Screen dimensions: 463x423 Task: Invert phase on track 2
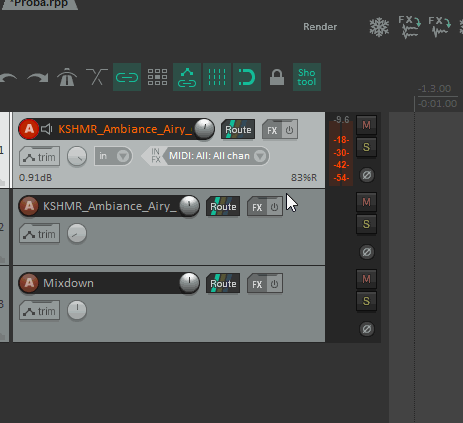(x=367, y=252)
